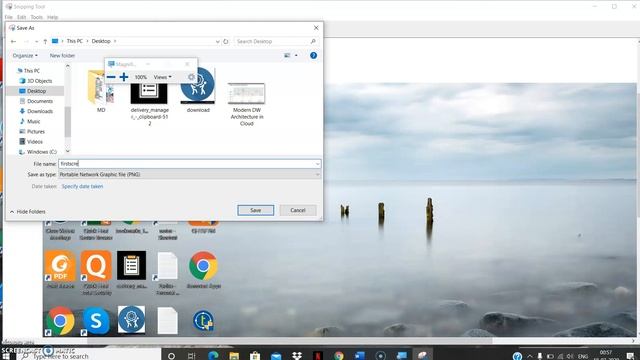This screenshot has height=360, width=640.
Task: Go back with the back arrow
Action: (13, 41)
